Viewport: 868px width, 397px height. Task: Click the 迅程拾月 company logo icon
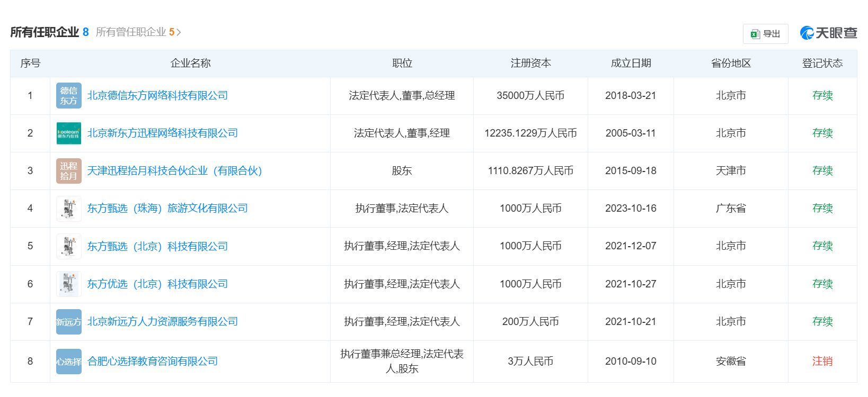[x=68, y=171]
